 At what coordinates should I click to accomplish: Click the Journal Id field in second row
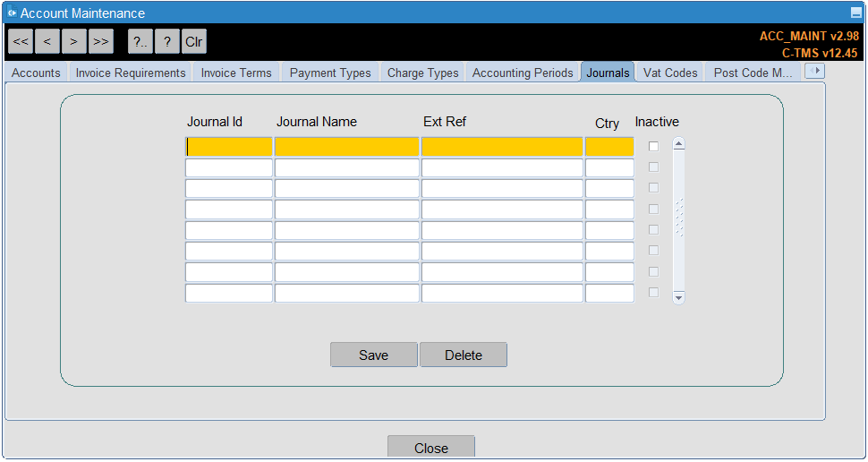[228, 167]
